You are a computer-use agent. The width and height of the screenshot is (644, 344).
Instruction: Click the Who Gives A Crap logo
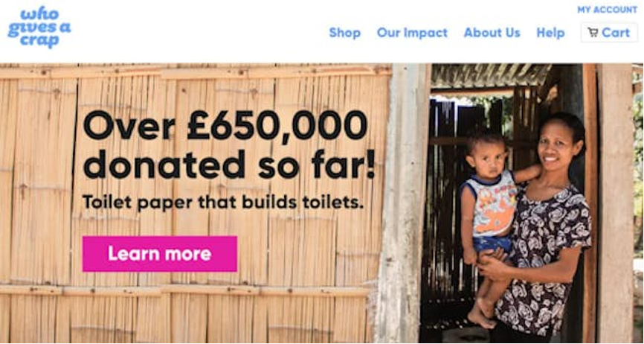coord(39,28)
